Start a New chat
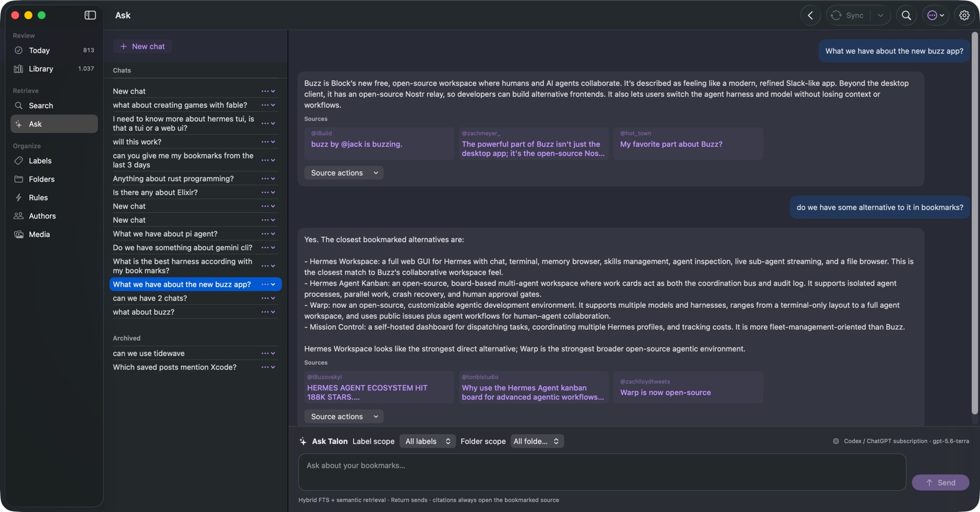 click(142, 47)
